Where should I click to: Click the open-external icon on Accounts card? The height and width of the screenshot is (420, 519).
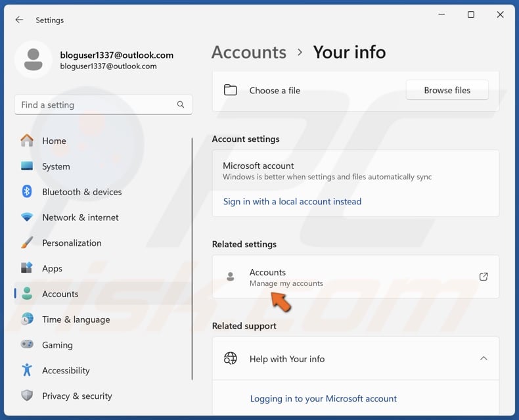click(x=484, y=277)
